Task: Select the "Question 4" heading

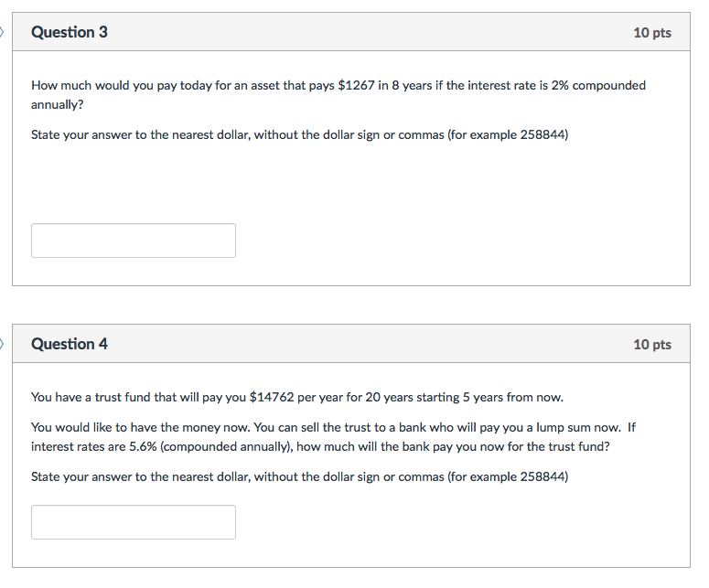Action: [70, 344]
